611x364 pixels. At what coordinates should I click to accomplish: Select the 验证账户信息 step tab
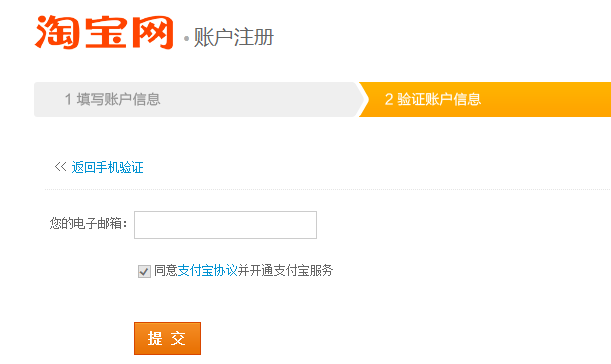(x=485, y=99)
